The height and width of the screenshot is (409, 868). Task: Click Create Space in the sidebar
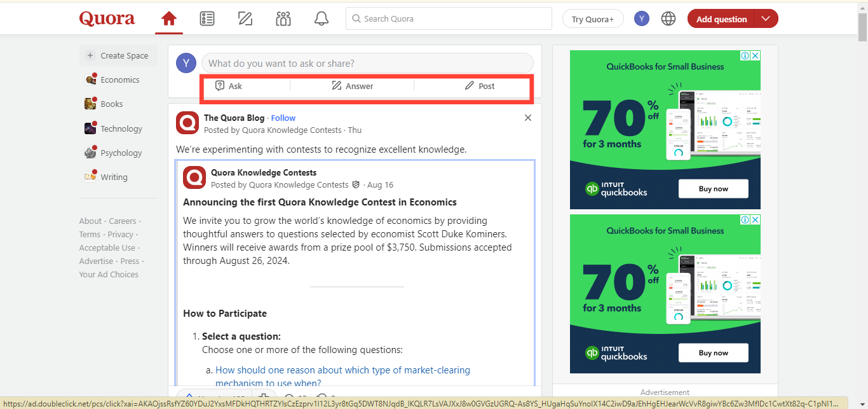click(x=118, y=55)
